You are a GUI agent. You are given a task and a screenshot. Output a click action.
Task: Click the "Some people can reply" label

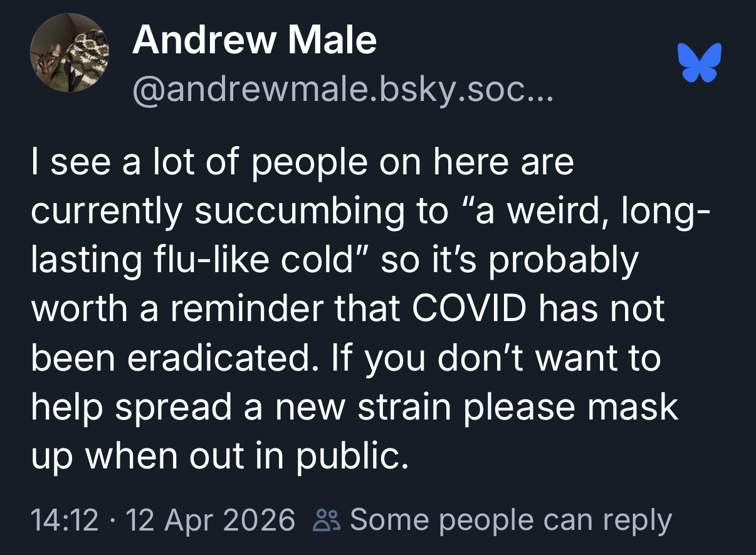pos(511,521)
